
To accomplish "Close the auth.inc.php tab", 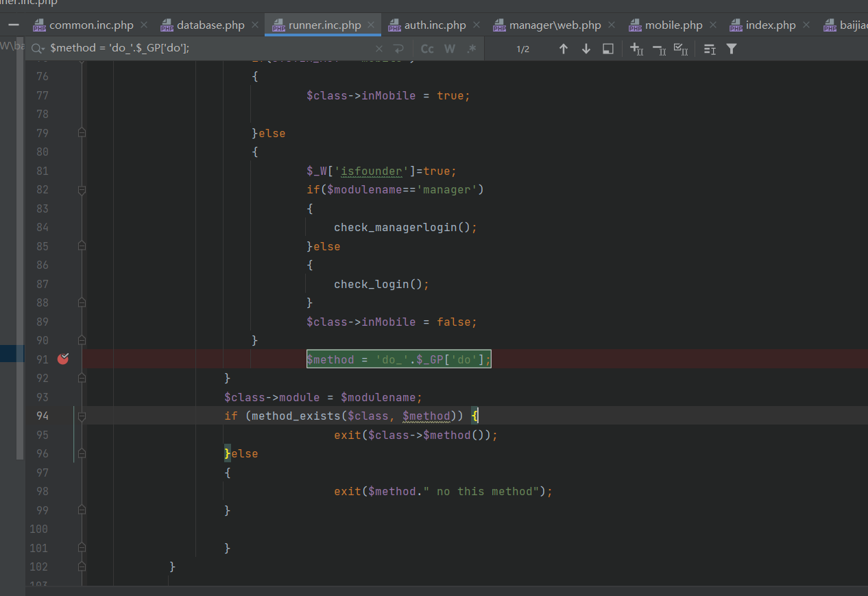I will tap(477, 25).
